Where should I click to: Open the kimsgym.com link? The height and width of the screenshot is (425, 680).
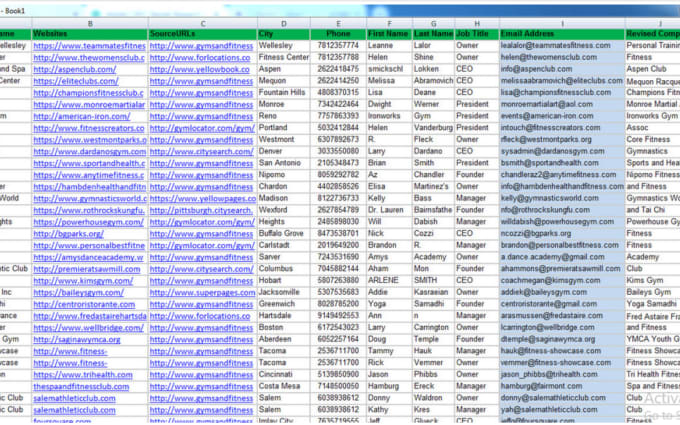83,281
